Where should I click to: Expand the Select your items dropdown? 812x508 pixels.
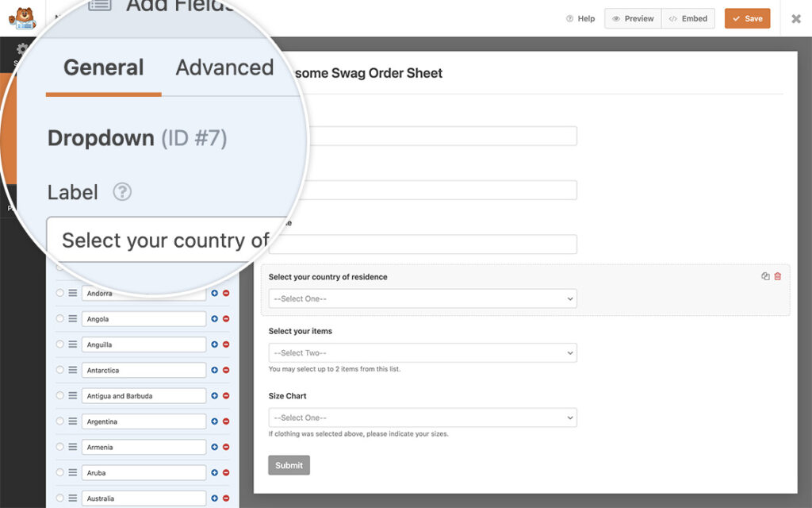click(x=421, y=352)
